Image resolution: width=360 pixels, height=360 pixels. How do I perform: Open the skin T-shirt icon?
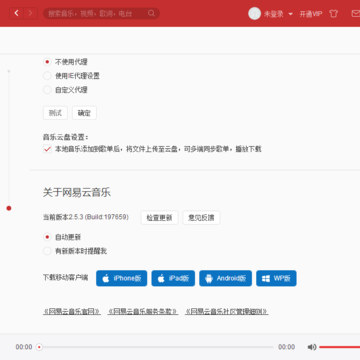point(333,14)
